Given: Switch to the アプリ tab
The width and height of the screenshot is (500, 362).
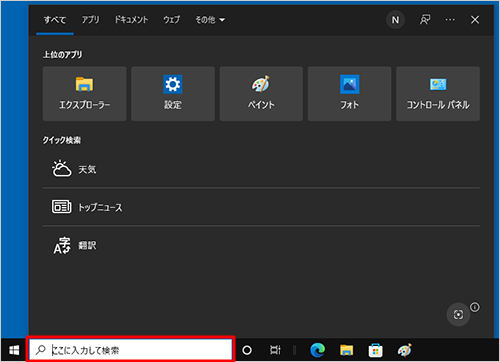Looking at the screenshot, I should [90, 20].
